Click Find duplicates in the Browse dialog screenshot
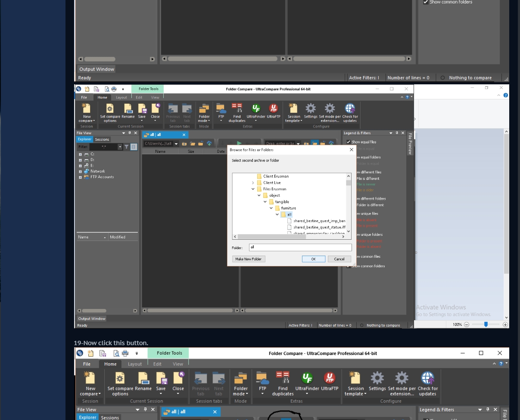Viewport: 520px width, 420px height. point(237,113)
